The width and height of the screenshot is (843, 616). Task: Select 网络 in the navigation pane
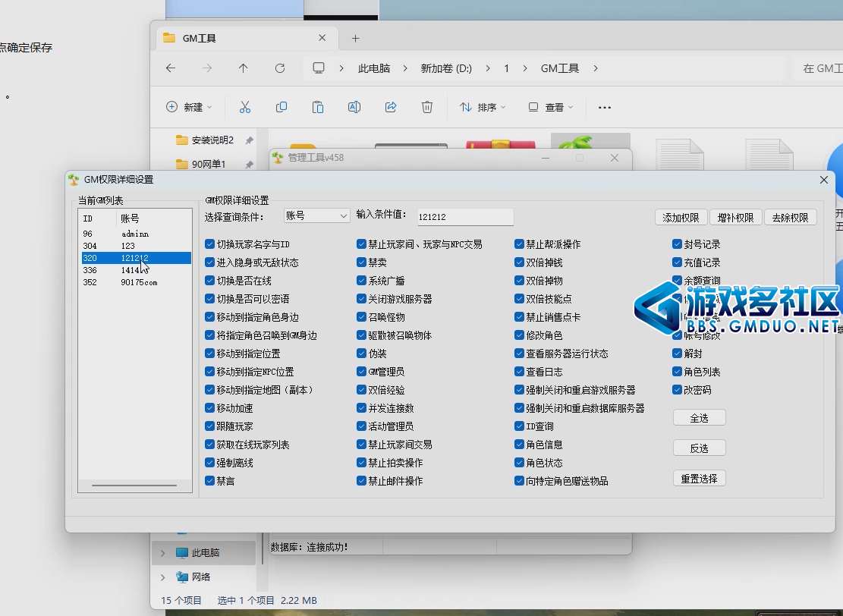pos(193,577)
